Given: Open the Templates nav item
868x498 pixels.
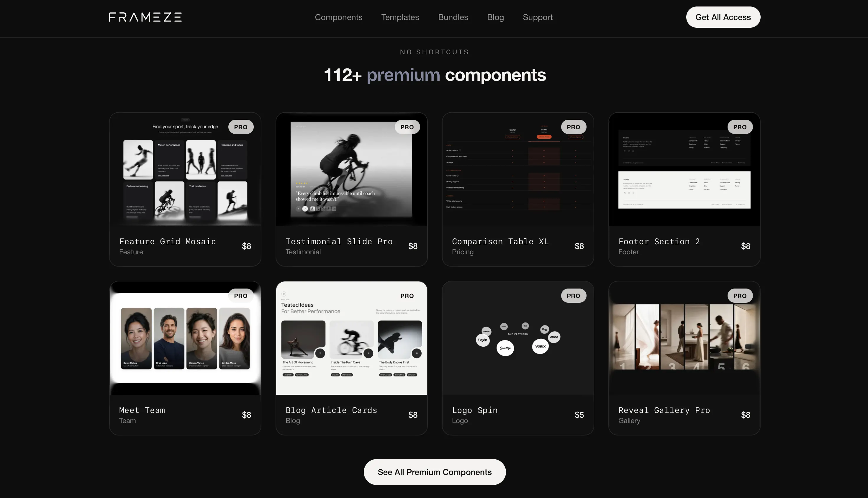Looking at the screenshot, I should (400, 17).
